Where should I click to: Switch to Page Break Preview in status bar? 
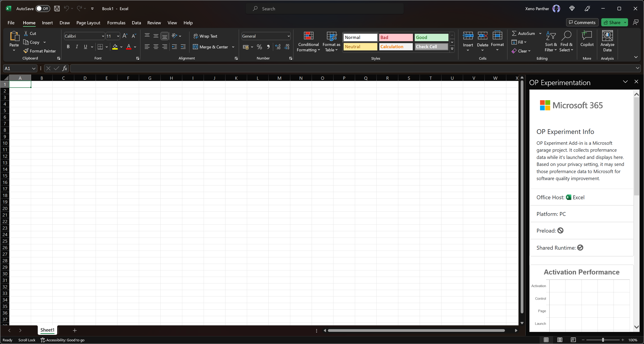point(573,340)
